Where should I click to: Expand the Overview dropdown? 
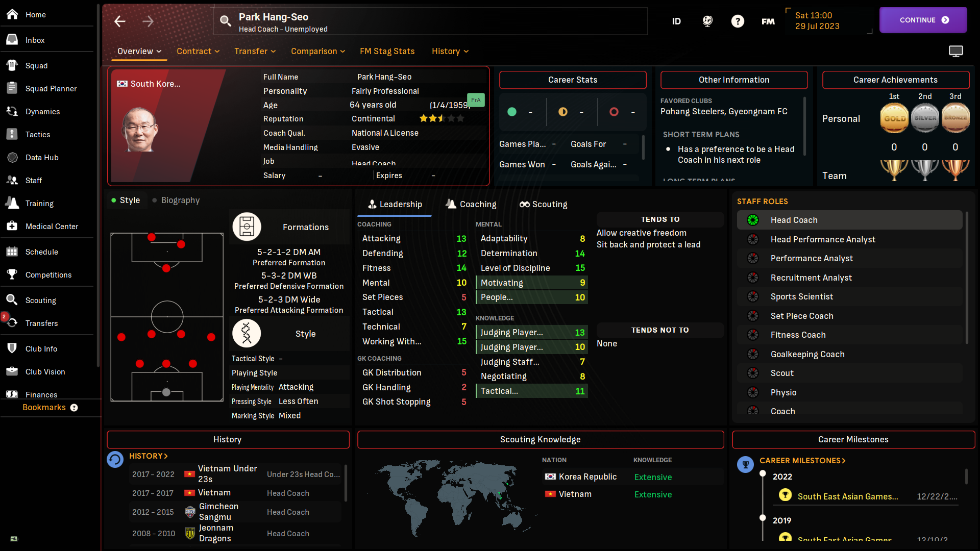point(139,51)
